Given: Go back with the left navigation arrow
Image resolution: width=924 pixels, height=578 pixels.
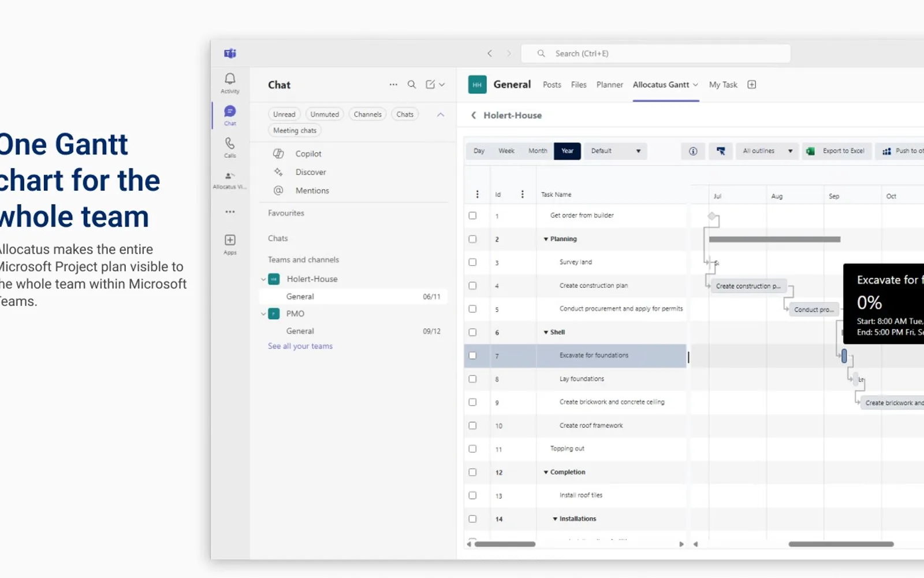Looking at the screenshot, I should (x=490, y=53).
